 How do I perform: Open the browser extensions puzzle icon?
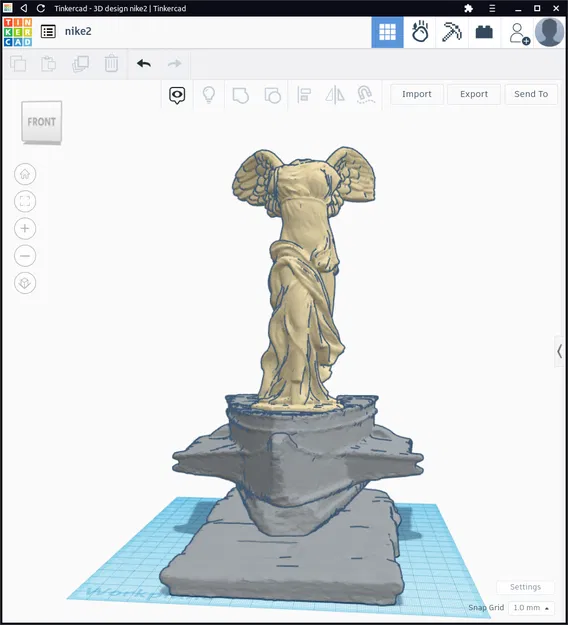point(468,8)
